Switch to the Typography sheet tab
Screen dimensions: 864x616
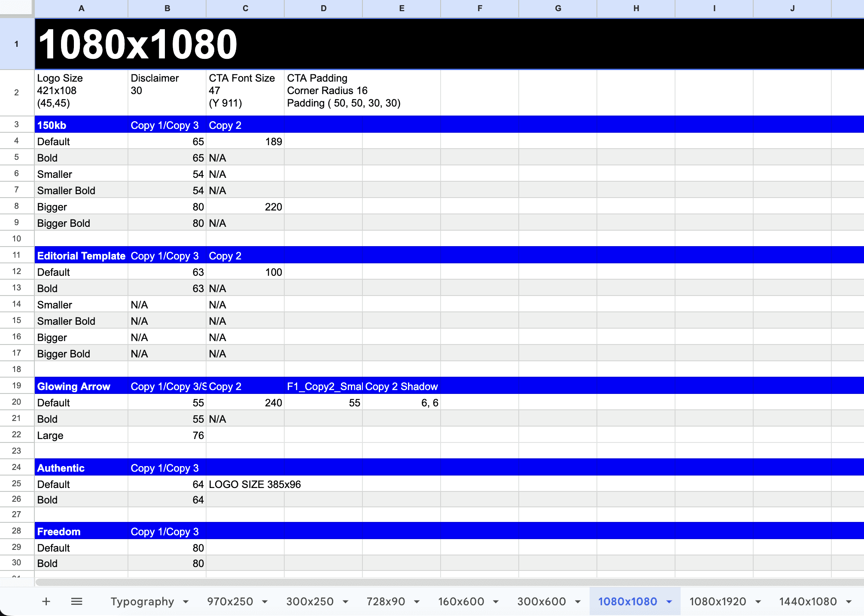[x=142, y=601]
